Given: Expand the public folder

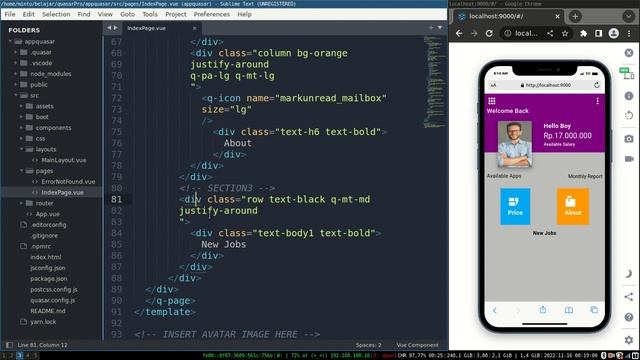Looking at the screenshot, I should [16, 84].
